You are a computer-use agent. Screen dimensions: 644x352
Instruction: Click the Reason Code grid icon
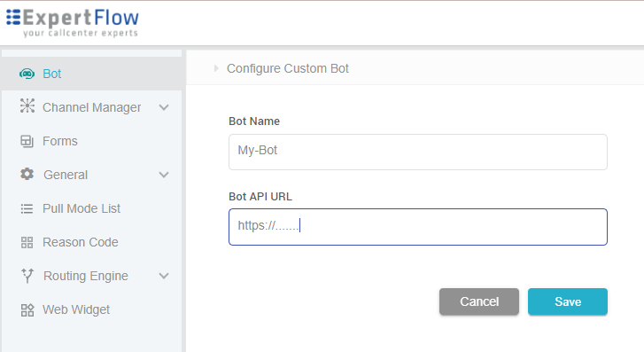point(27,243)
